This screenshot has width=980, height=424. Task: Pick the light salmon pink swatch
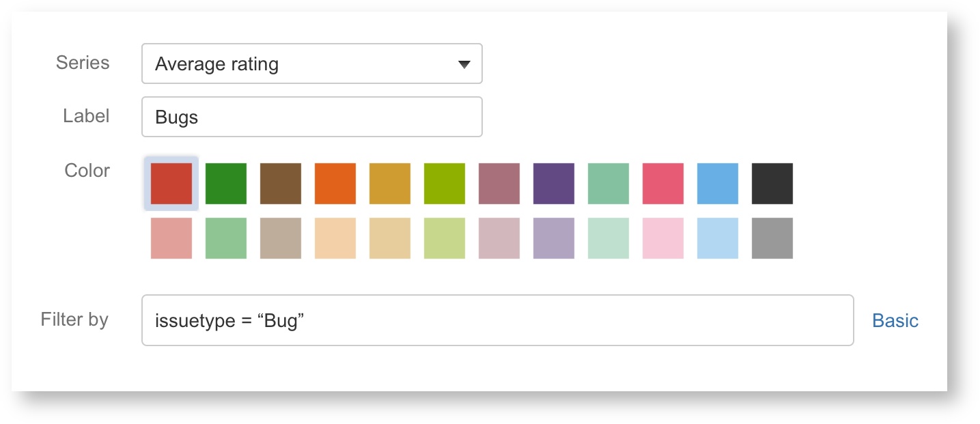click(x=171, y=238)
